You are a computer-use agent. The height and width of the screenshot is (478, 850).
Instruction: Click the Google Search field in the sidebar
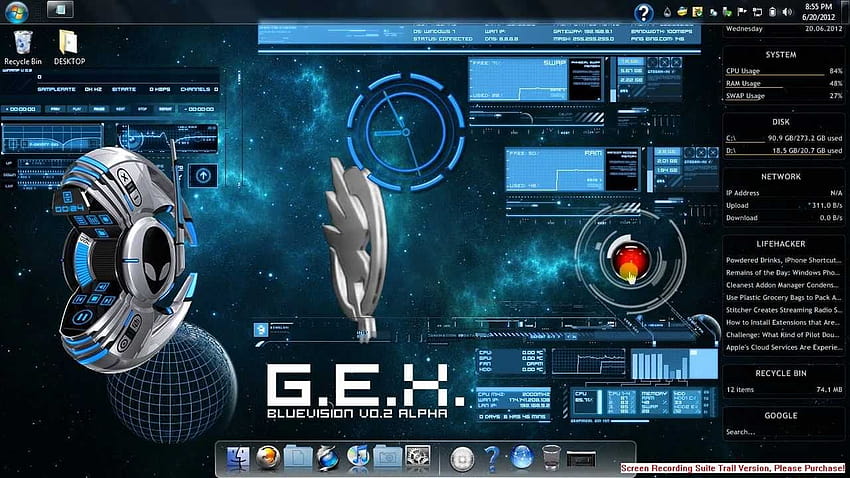point(784,432)
